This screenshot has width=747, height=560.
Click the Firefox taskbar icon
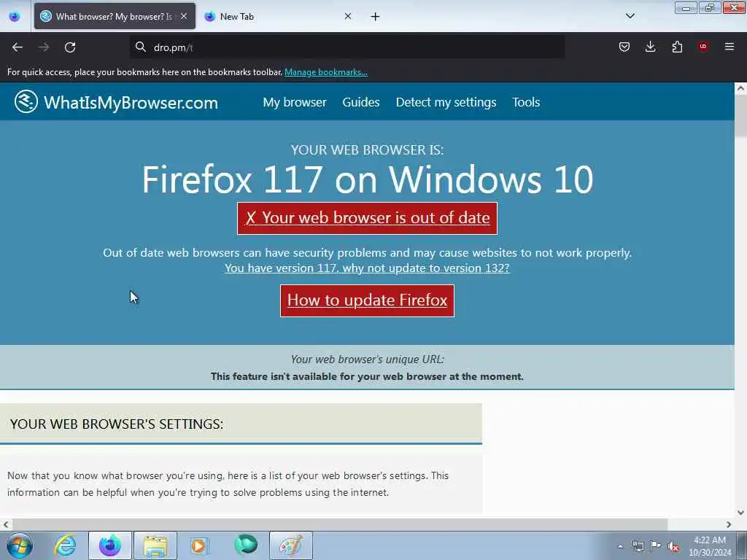[110, 545]
